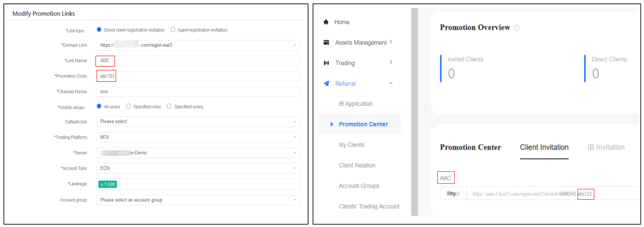644x227 pixels.
Task: Open the Domain Link dropdown
Action: (x=197, y=45)
